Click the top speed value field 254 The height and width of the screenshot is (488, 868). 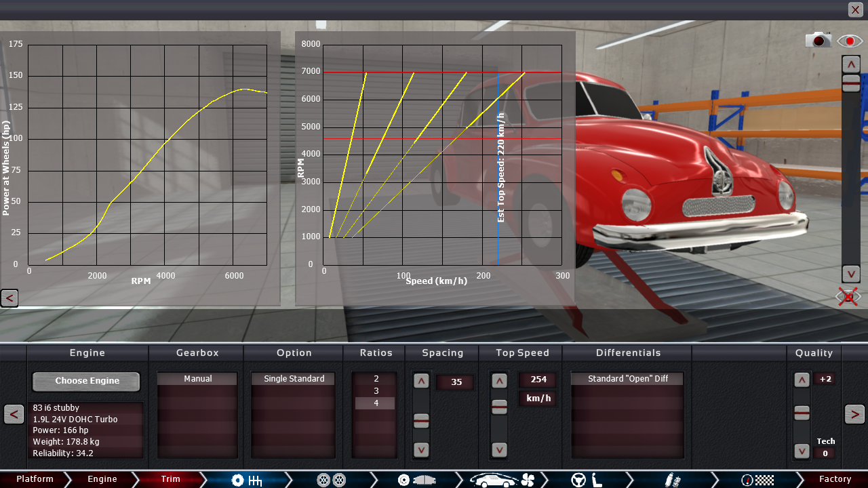[538, 380]
